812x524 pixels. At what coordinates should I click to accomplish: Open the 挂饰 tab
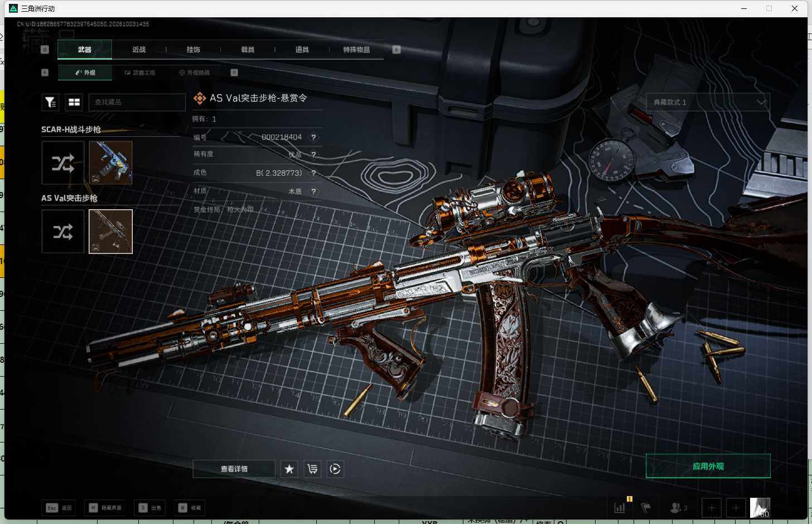pos(194,50)
